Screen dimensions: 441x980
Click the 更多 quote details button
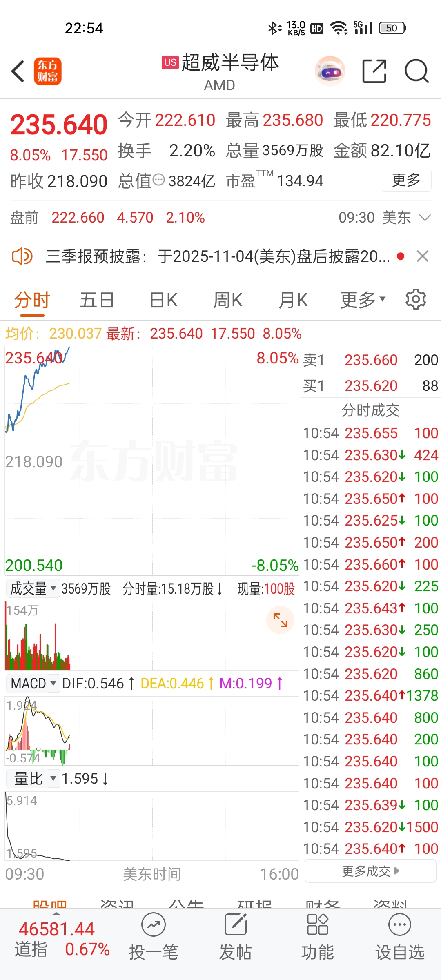pyautogui.click(x=406, y=180)
